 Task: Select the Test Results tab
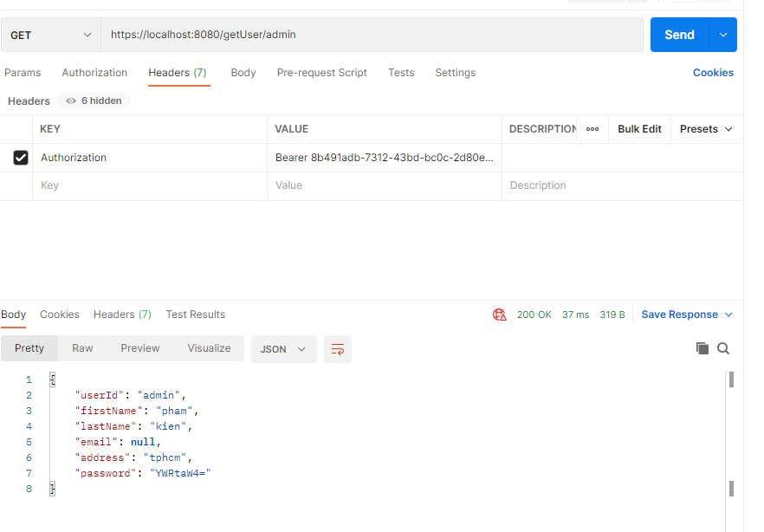195,315
